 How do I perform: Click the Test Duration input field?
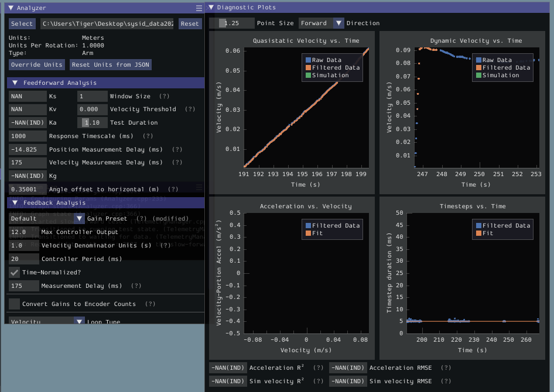click(x=92, y=122)
